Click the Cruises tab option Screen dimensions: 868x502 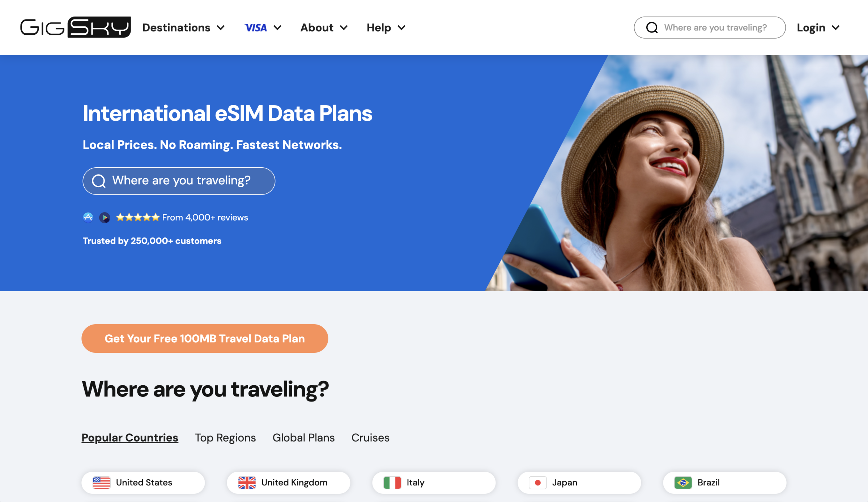click(371, 437)
